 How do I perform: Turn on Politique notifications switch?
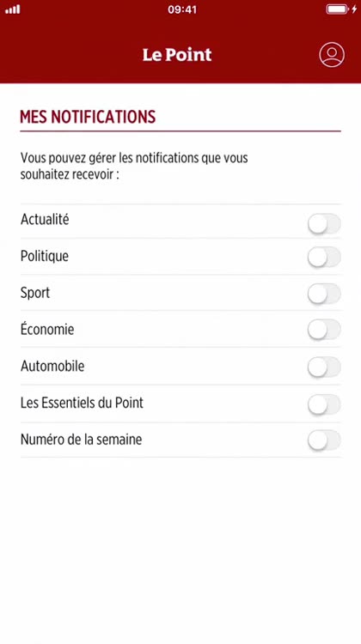click(324, 258)
